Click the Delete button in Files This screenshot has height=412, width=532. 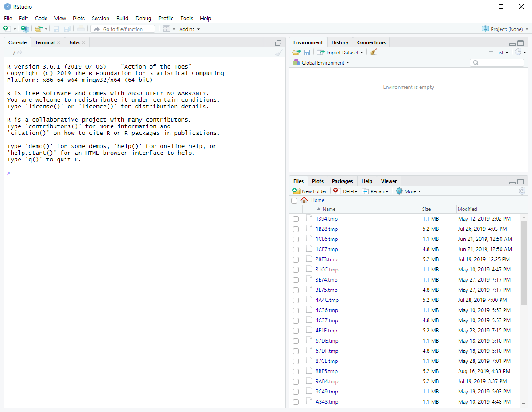pyautogui.click(x=345, y=191)
